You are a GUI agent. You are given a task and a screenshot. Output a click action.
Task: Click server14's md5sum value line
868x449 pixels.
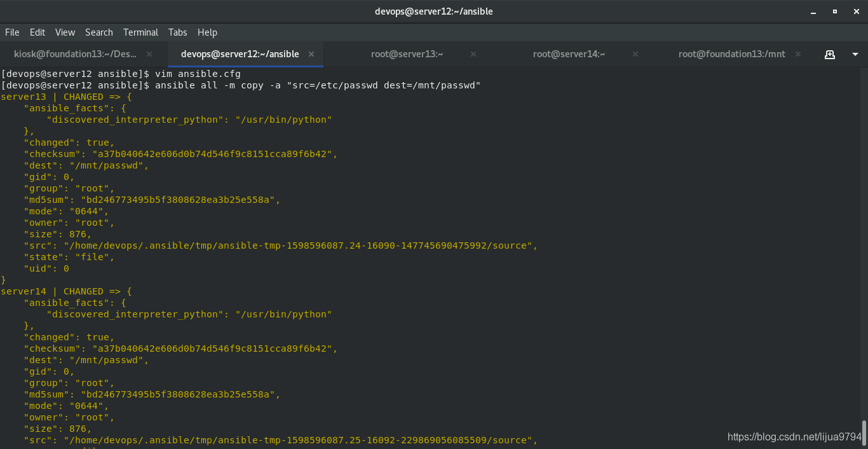pos(152,394)
